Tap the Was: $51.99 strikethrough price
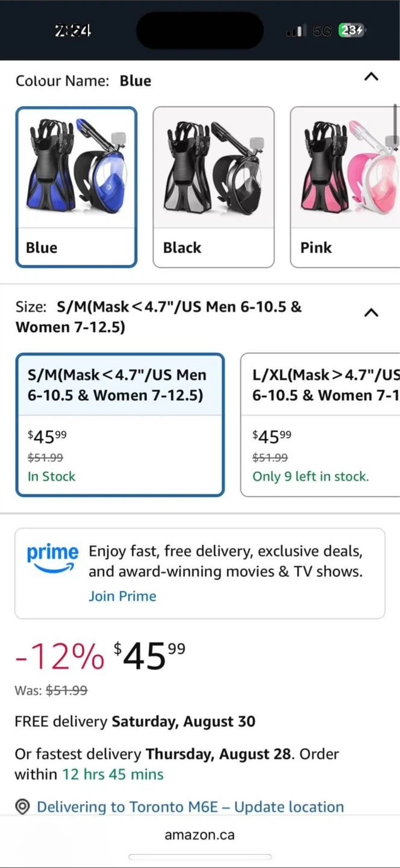The height and width of the screenshot is (868, 400). (x=51, y=690)
